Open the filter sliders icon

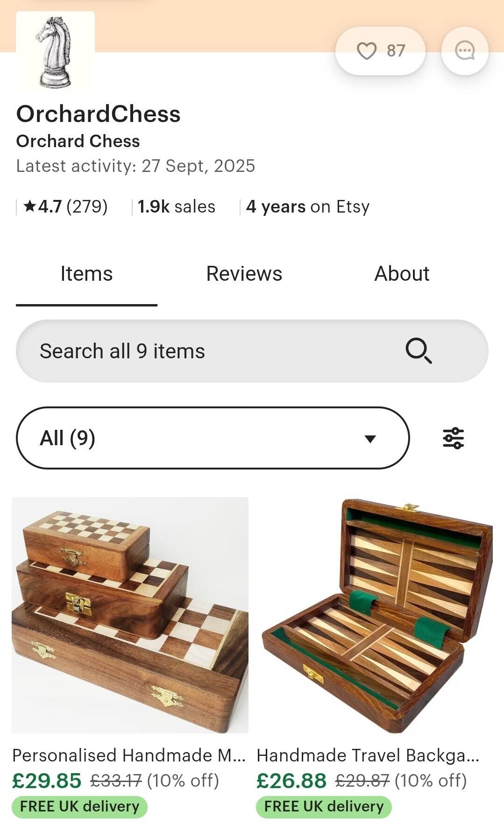click(453, 438)
